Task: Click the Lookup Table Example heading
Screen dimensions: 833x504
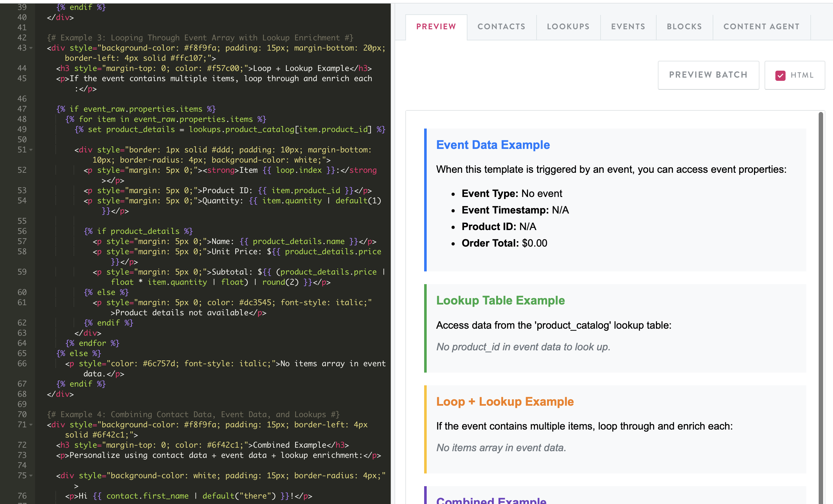Action: click(500, 300)
